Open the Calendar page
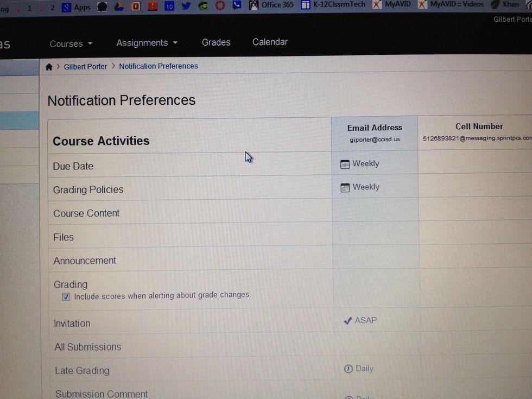Screen dimensions: 532x399 pos(270,42)
